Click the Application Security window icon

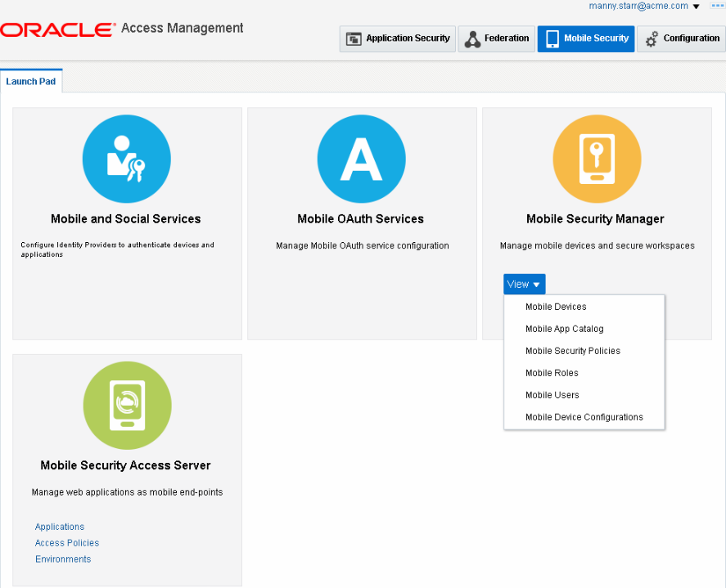point(354,39)
